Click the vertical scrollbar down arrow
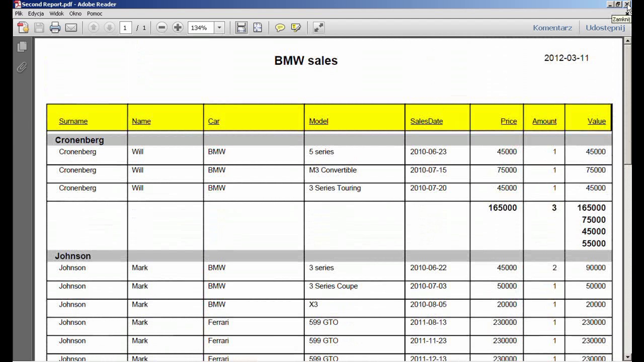 627,356
